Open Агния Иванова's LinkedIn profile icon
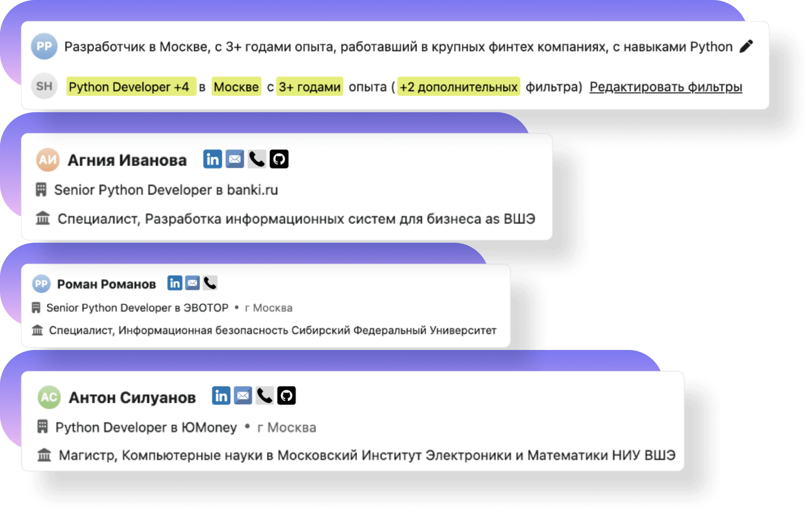Screen dimensions: 812x514 212,159
